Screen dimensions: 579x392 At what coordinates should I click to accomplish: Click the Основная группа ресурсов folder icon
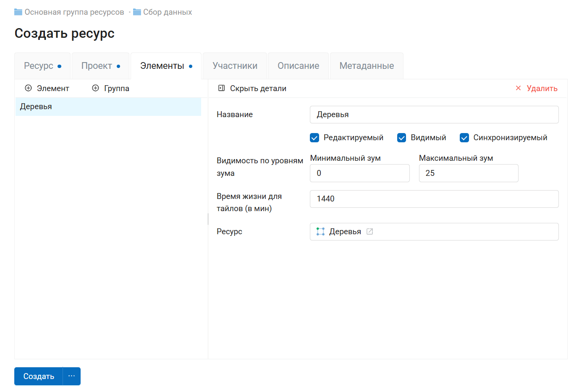(18, 12)
